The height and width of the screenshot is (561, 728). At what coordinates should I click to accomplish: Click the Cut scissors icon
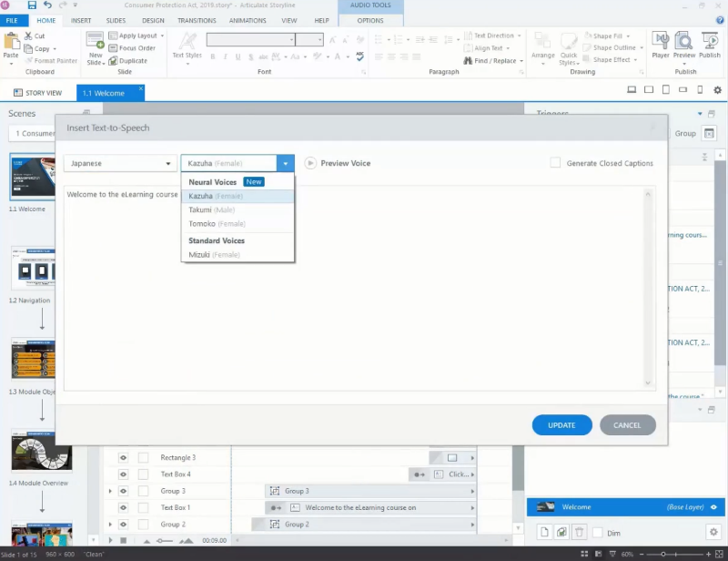(x=28, y=36)
